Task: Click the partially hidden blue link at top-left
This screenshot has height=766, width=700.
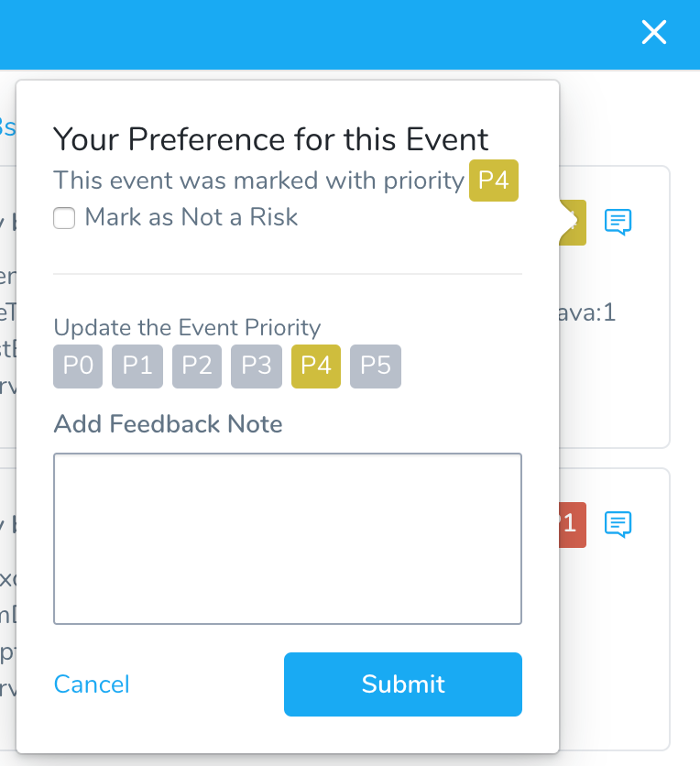Action: (8, 126)
